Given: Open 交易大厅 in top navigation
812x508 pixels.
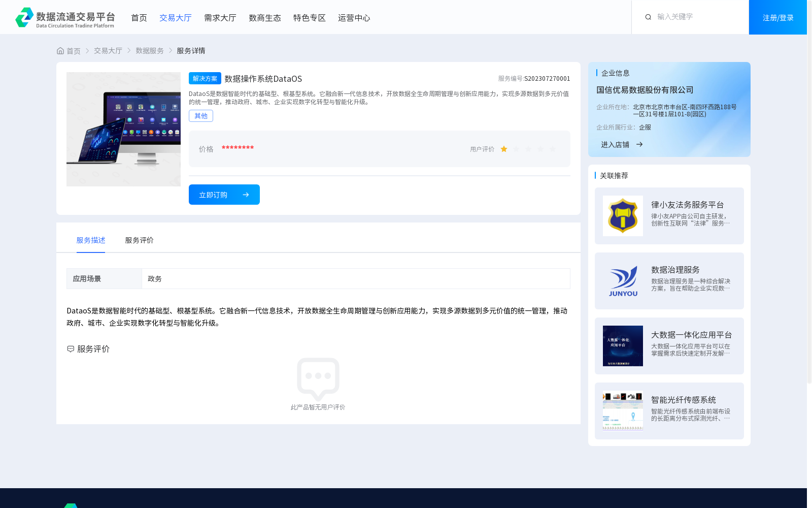Looking at the screenshot, I should coord(176,18).
